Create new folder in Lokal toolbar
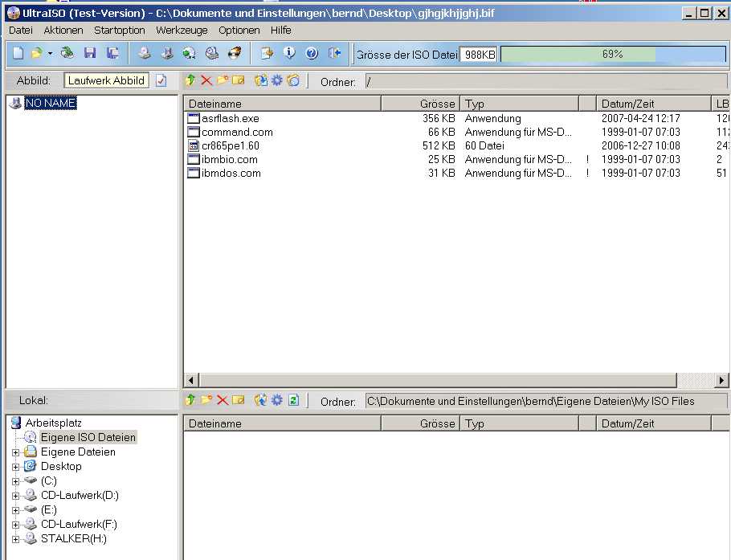The image size is (731, 560). coord(206,400)
